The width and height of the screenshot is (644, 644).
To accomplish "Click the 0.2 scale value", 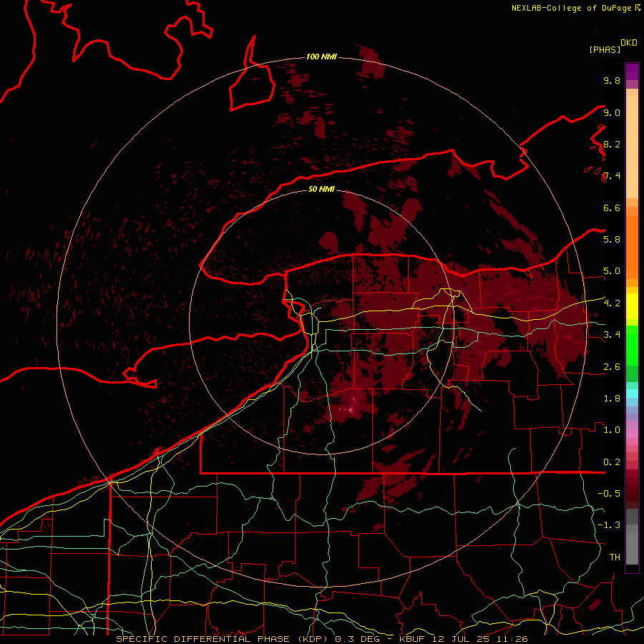I will coord(612,462).
